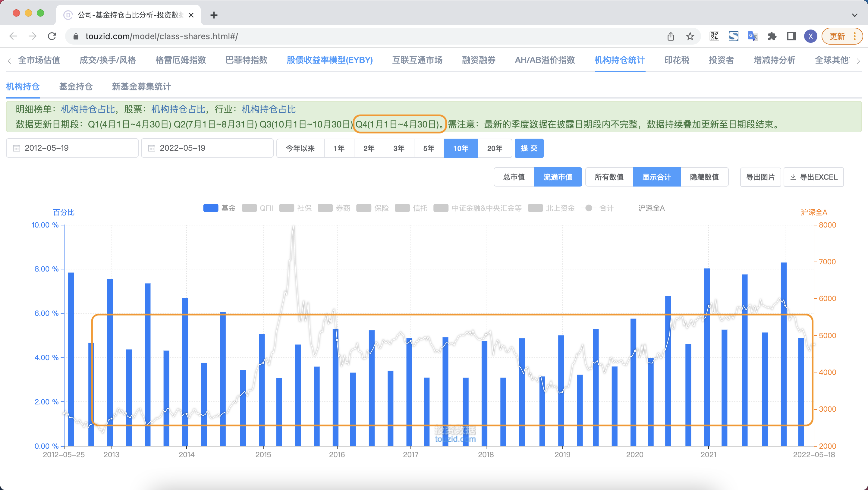Screen dimensions: 868x490
Task: Open the 更新 browser menu dots
Action: [x=854, y=36]
